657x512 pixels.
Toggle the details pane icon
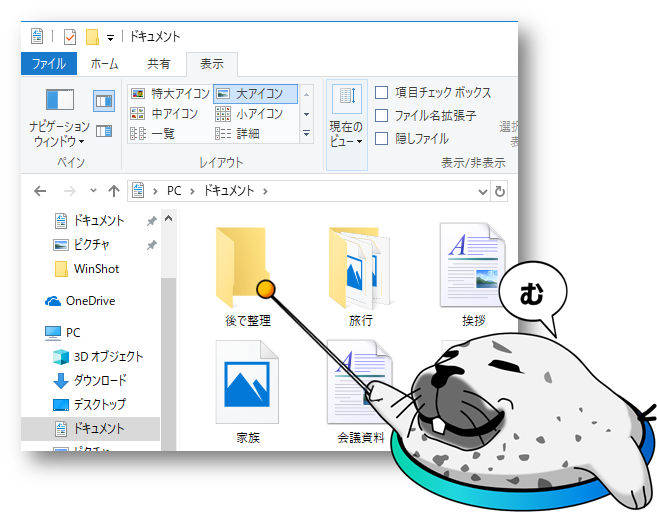pyautogui.click(x=104, y=132)
